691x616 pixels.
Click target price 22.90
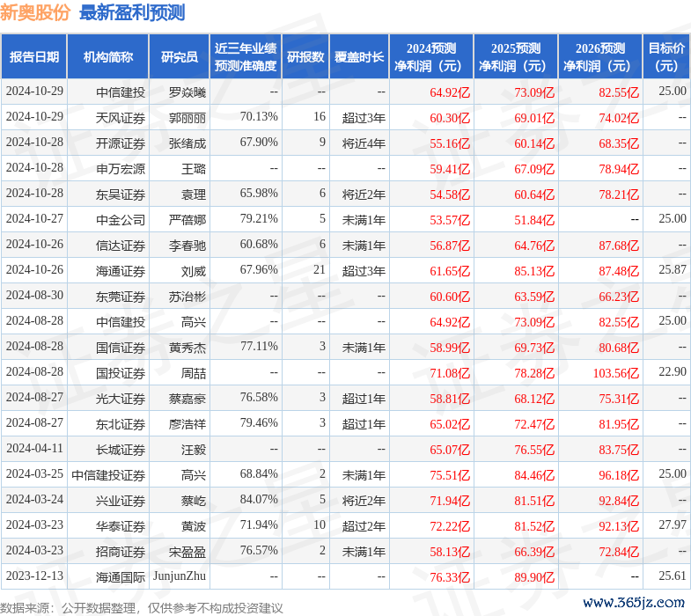(673, 372)
